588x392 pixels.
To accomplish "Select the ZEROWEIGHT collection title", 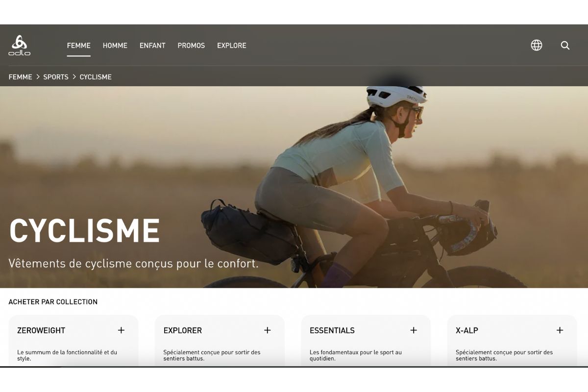I will click(41, 330).
